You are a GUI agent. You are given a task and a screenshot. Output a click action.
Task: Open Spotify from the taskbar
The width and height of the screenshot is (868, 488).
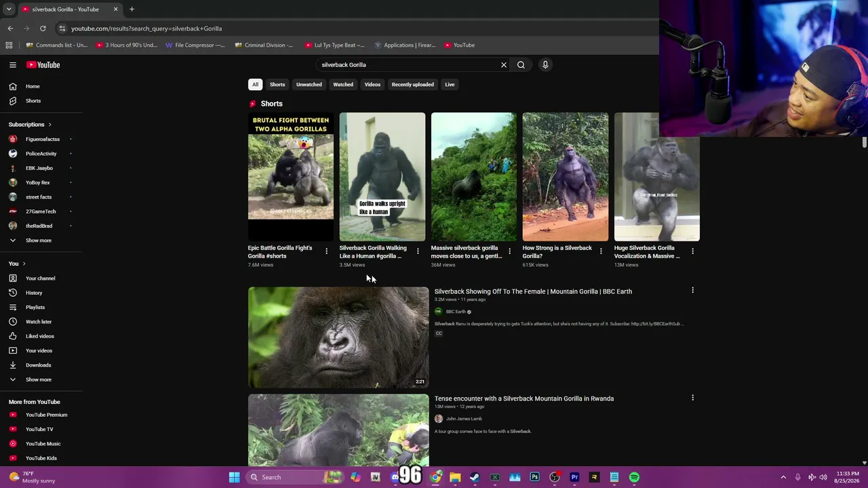click(x=634, y=477)
